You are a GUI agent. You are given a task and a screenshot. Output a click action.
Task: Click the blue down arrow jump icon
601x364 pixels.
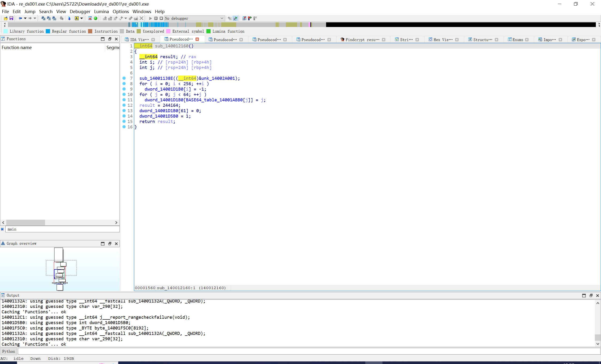(69, 18)
